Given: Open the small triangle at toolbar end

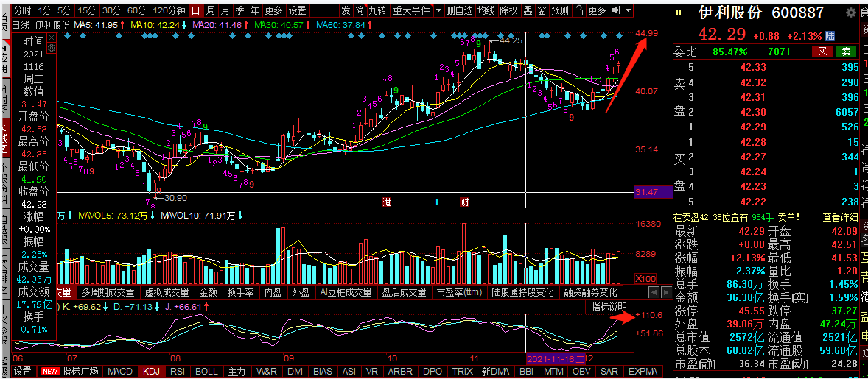Looking at the screenshot, I should click(628, 10).
